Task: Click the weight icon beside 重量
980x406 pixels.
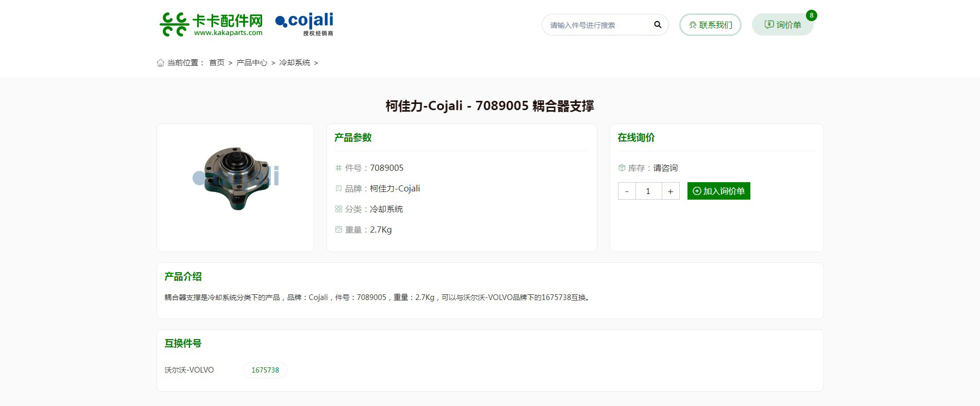Action: [x=338, y=230]
